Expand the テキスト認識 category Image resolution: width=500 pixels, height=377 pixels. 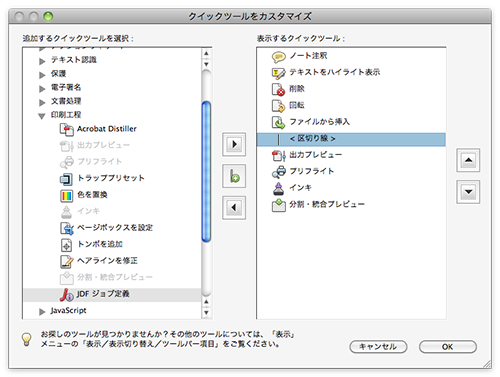coord(42,61)
